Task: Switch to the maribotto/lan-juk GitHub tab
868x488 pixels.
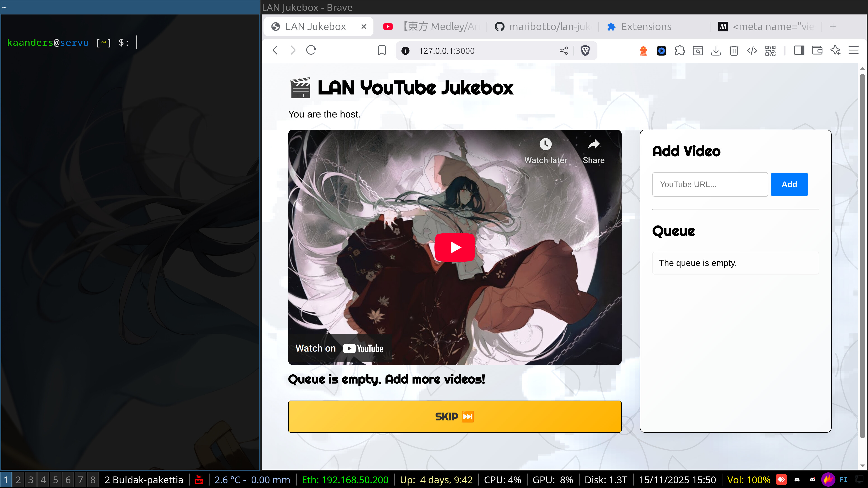Action: pyautogui.click(x=542, y=27)
